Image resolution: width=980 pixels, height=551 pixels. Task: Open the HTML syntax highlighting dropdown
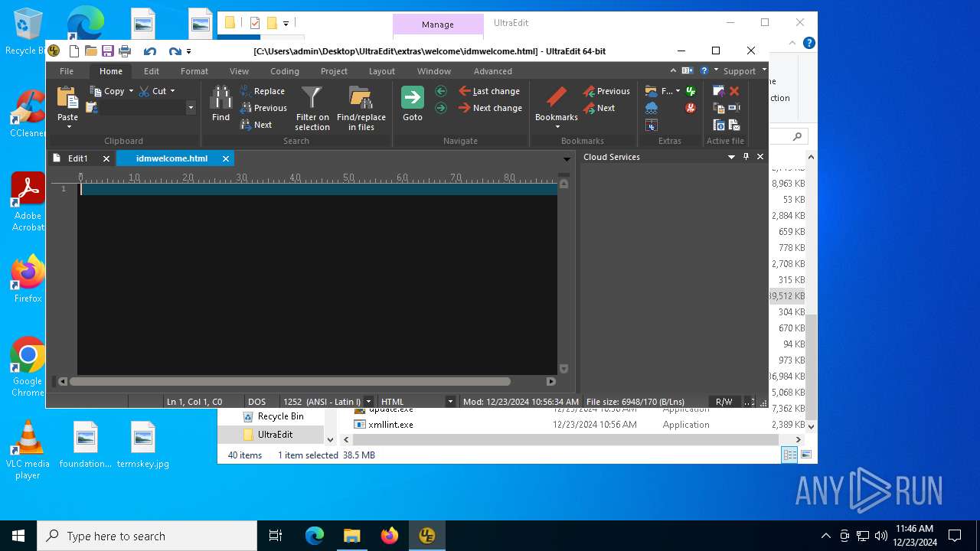tap(450, 402)
